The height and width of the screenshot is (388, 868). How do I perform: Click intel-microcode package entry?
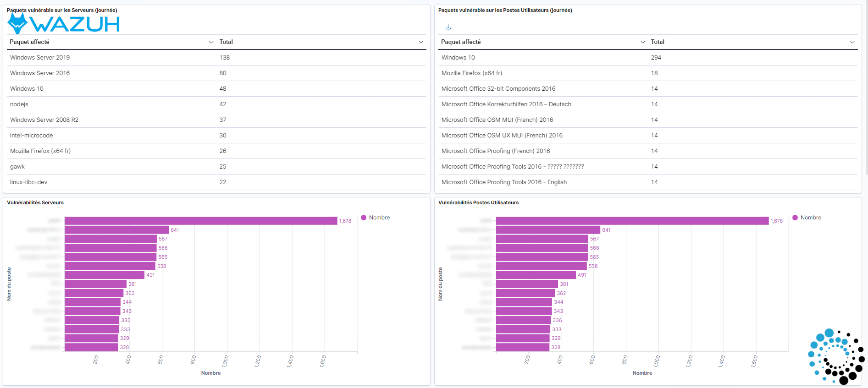(31, 136)
